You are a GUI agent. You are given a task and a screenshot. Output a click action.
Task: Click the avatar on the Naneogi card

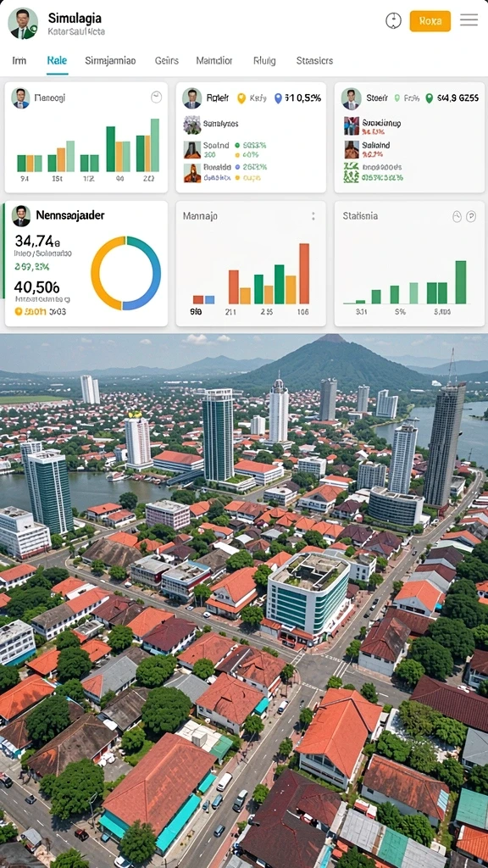[x=20, y=98]
